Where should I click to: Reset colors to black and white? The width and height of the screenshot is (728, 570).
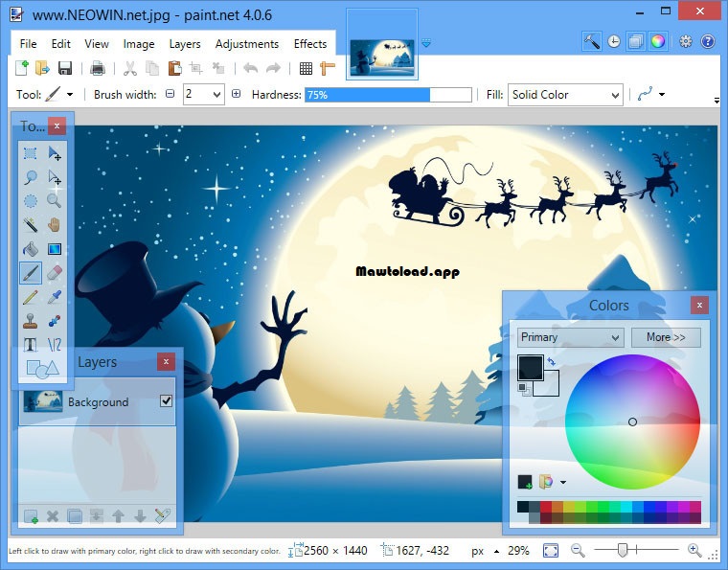point(524,389)
